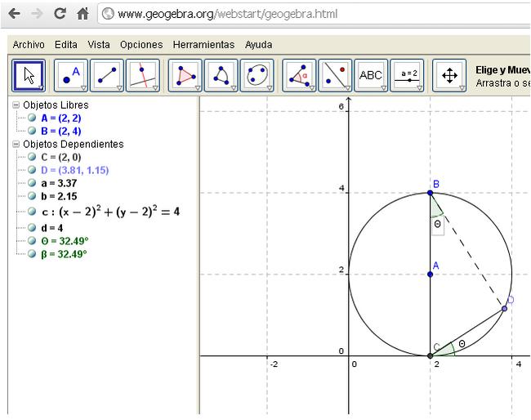Toggle visibility of angle β = 32.49°
The height and width of the screenshot is (420, 531).
(x=32, y=254)
